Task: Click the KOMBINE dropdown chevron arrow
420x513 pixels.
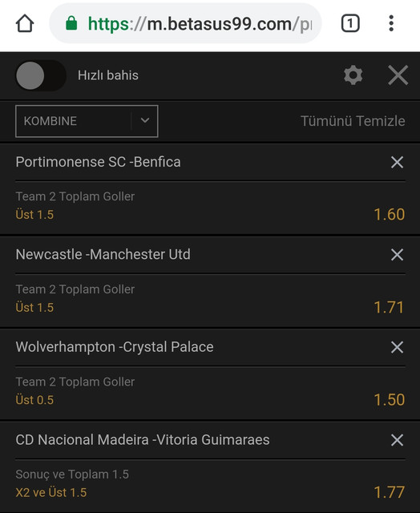Action: pos(145,120)
